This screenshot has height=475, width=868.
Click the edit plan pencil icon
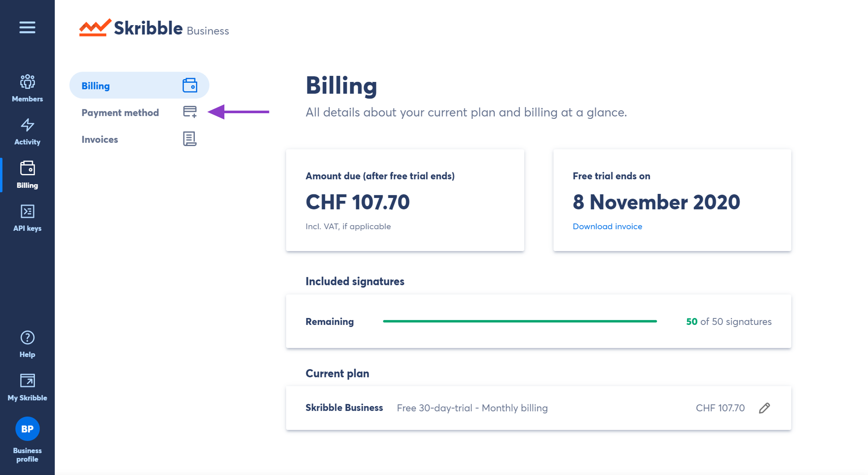click(x=764, y=408)
